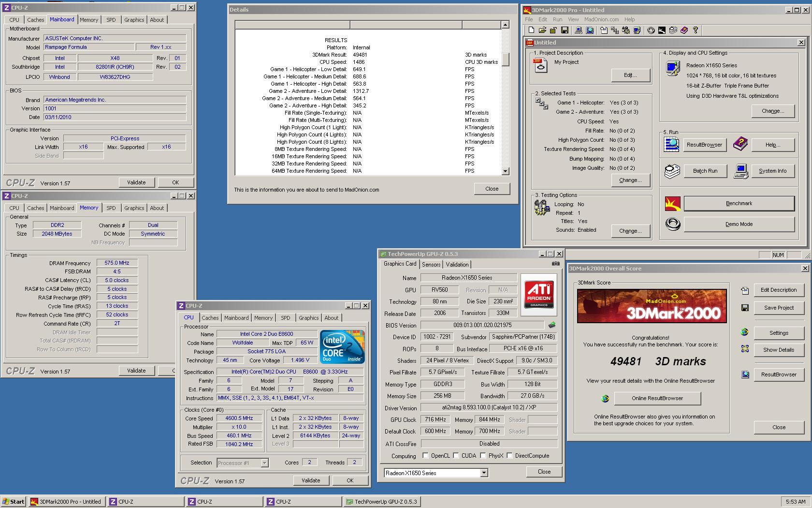
Task: Click Benchmark button in Run section
Action: pyautogui.click(x=739, y=204)
